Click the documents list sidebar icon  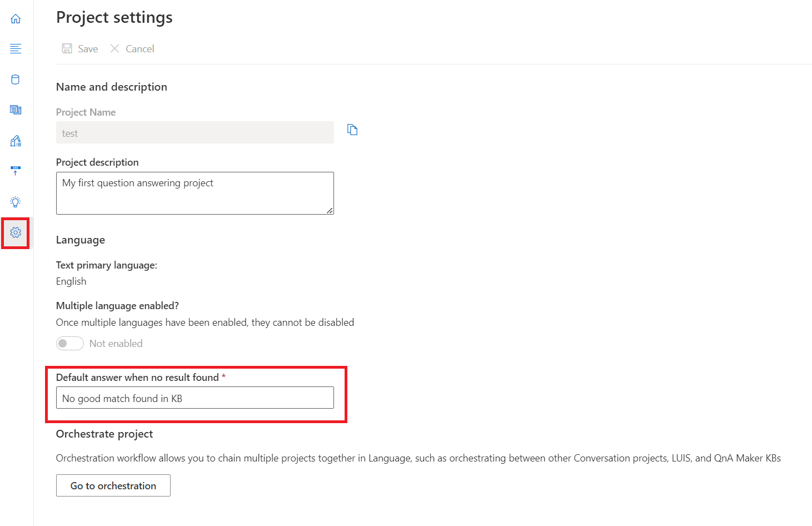[16, 110]
